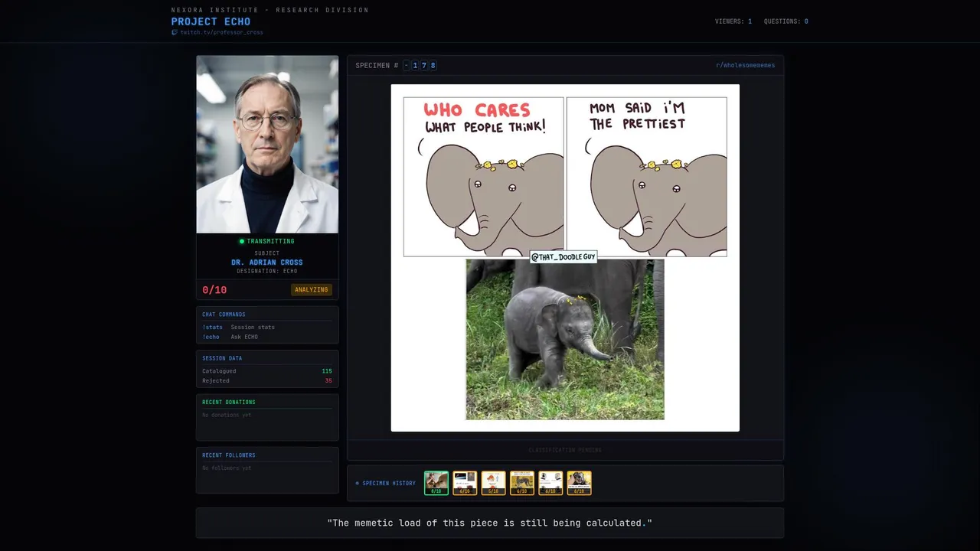Click the 'MOM SAID I'M THE PRETTIEST' panel
The height and width of the screenshot is (551, 980).
point(647,177)
